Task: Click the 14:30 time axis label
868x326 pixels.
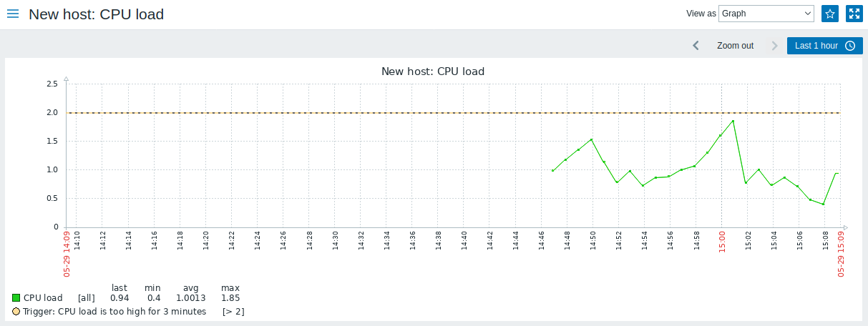Action: pos(335,239)
